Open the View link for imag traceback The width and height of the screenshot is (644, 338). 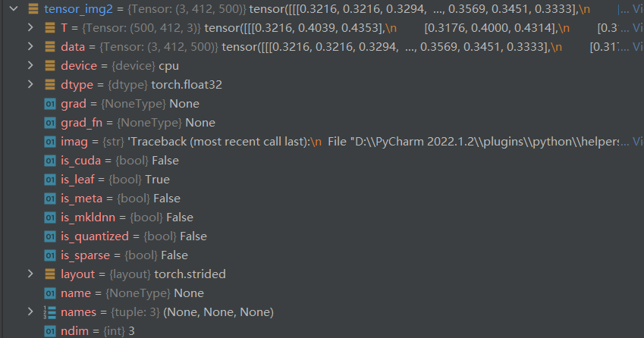click(x=637, y=142)
